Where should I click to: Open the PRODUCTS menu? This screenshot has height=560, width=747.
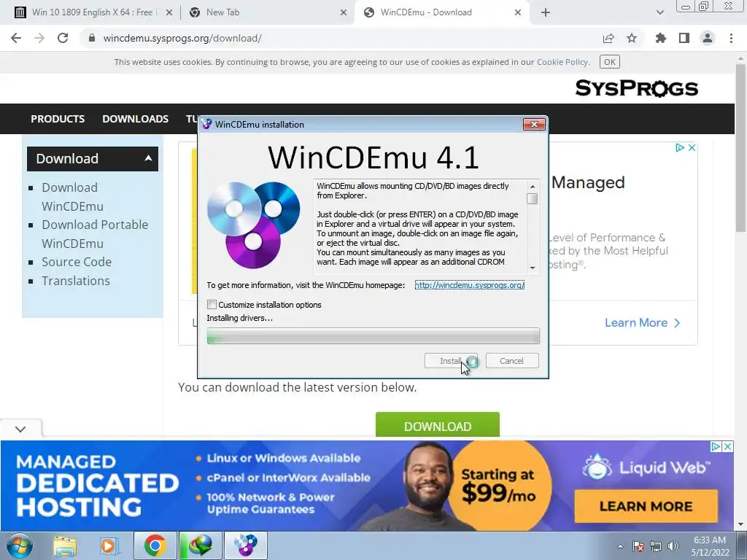(58, 119)
